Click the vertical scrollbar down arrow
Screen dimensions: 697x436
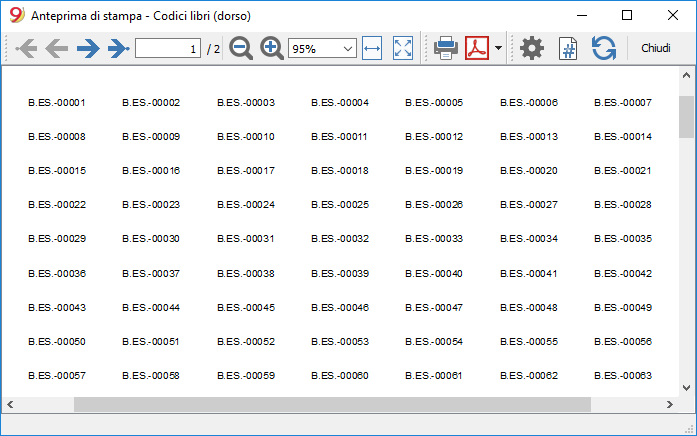pyautogui.click(x=686, y=388)
